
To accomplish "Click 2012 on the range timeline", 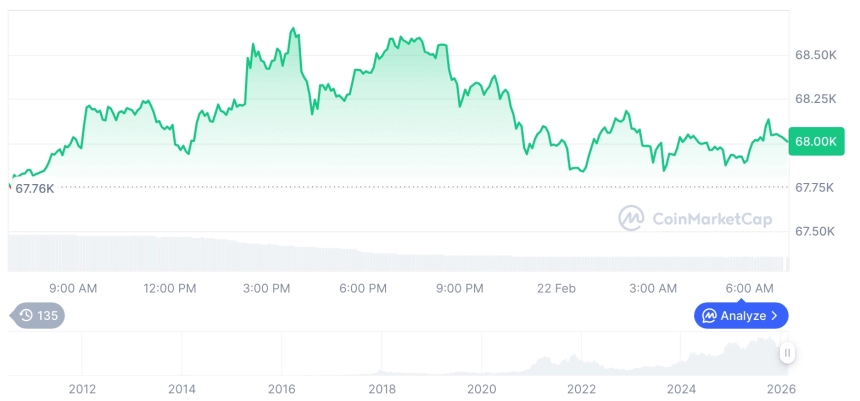I will pyautogui.click(x=82, y=389).
